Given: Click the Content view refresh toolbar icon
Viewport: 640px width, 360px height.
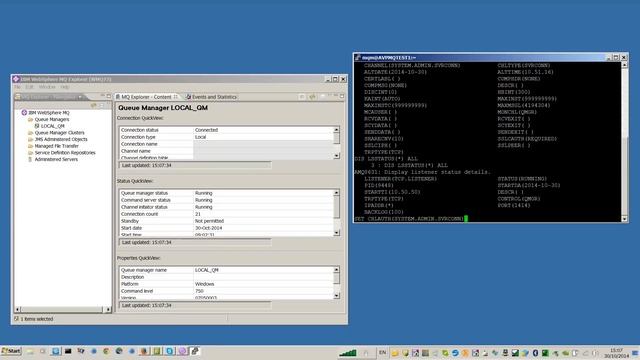Looking at the screenshot, I should [x=312, y=97].
